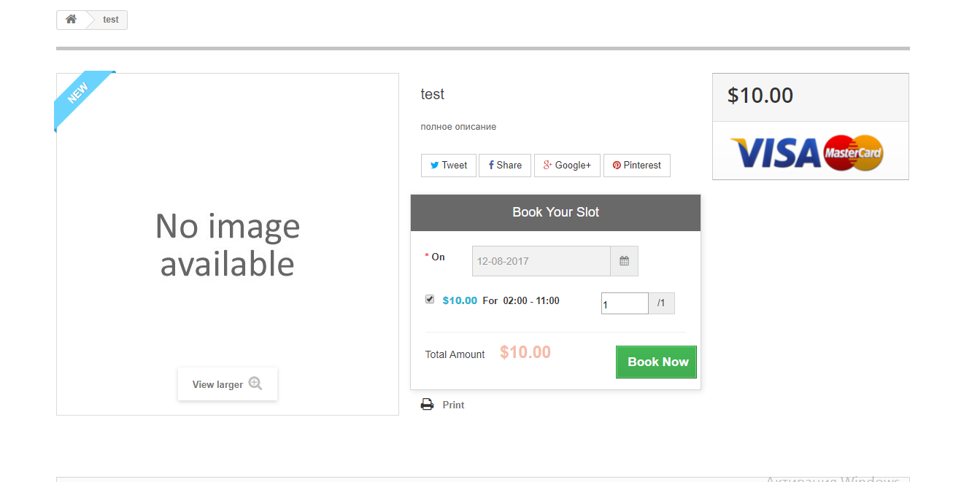Open the calendar date picker icon
The height and width of the screenshot is (482, 980).
(x=624, y=261)
